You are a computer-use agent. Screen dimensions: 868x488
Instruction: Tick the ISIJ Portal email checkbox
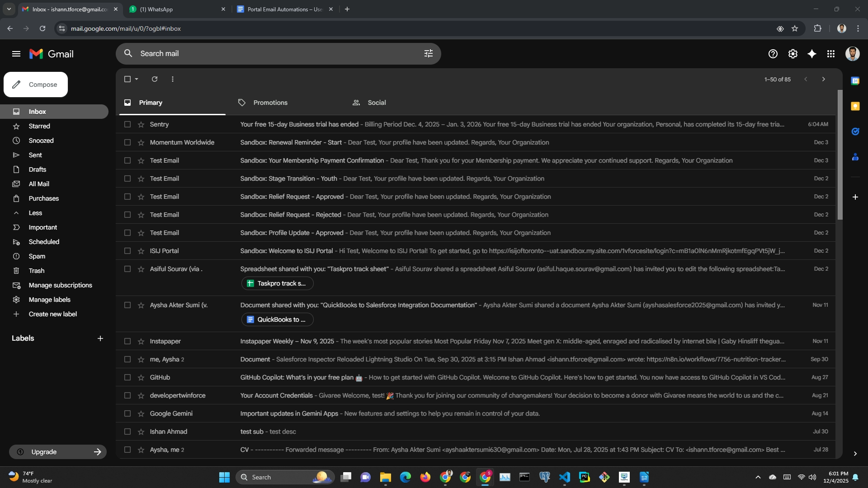tap(127, 251)
